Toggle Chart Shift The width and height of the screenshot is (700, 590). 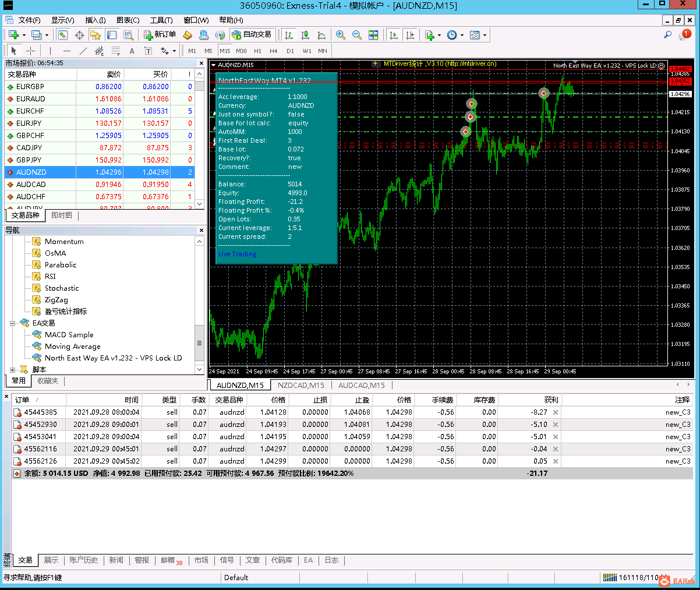[410, 35]
